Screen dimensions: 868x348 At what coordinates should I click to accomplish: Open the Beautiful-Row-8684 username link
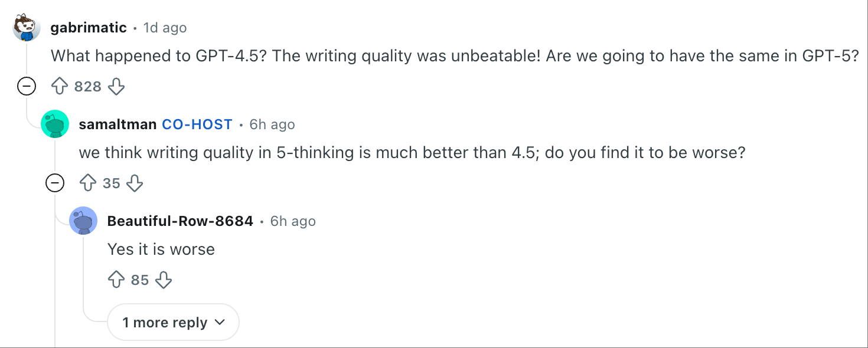180,221
